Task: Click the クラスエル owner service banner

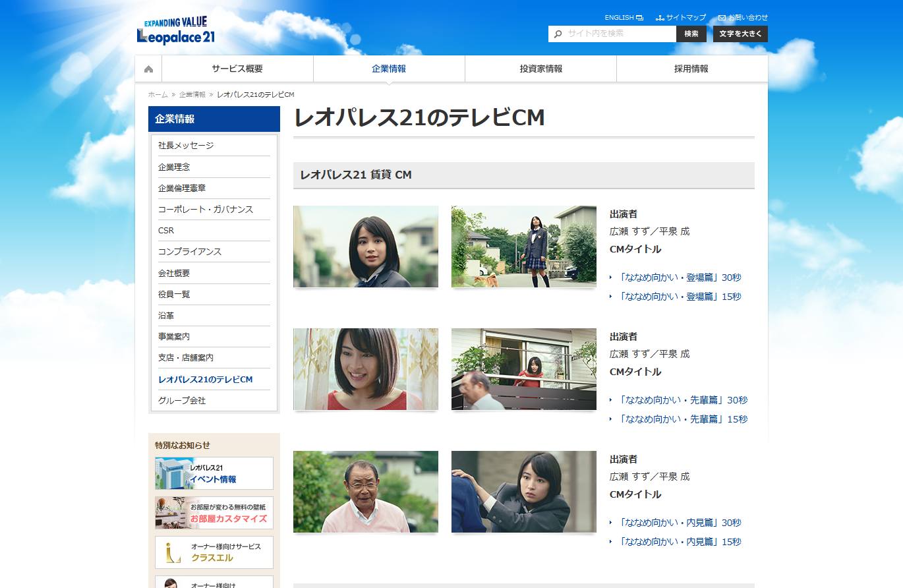Action: tap(214, 552)
